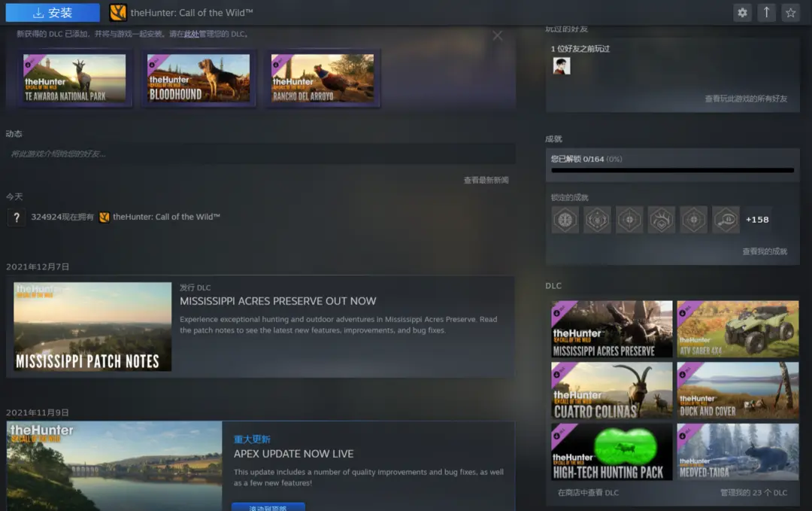Open Medved-Taiga DLC tile
Image resolution: width=812 pixels, height=511 pixels.
(x=738, y=452)
